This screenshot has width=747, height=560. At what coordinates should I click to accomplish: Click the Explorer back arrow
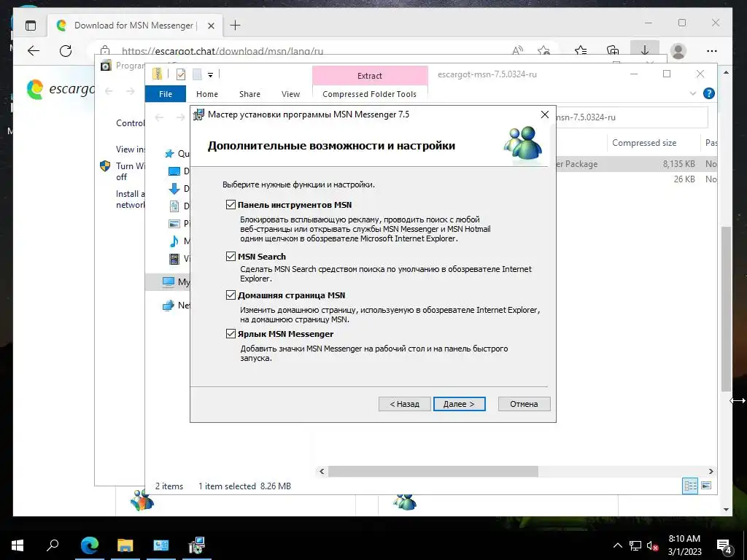(159, 117)
